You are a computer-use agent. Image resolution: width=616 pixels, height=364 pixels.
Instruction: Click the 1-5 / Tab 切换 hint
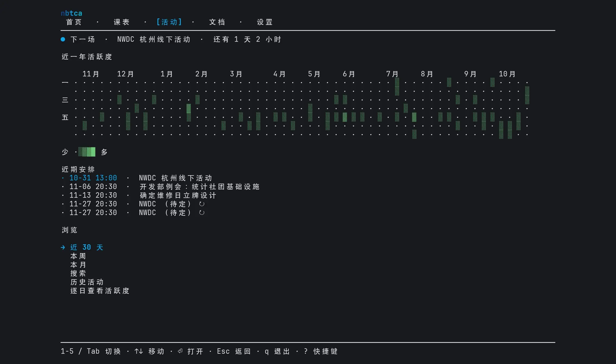pos(91,351)
